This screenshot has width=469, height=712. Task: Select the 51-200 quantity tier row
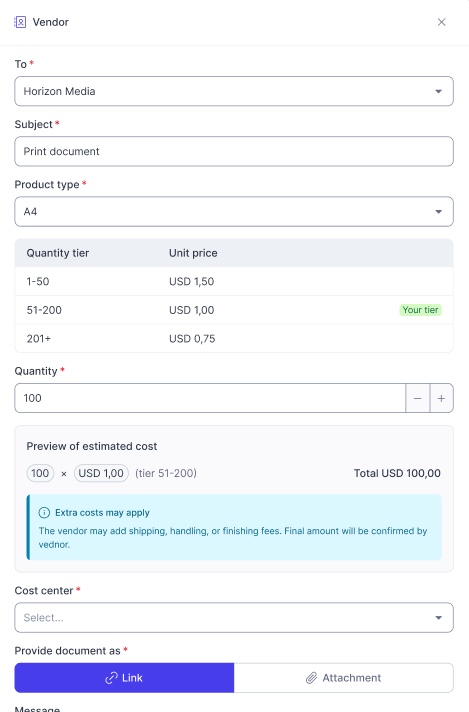[234, 310]
